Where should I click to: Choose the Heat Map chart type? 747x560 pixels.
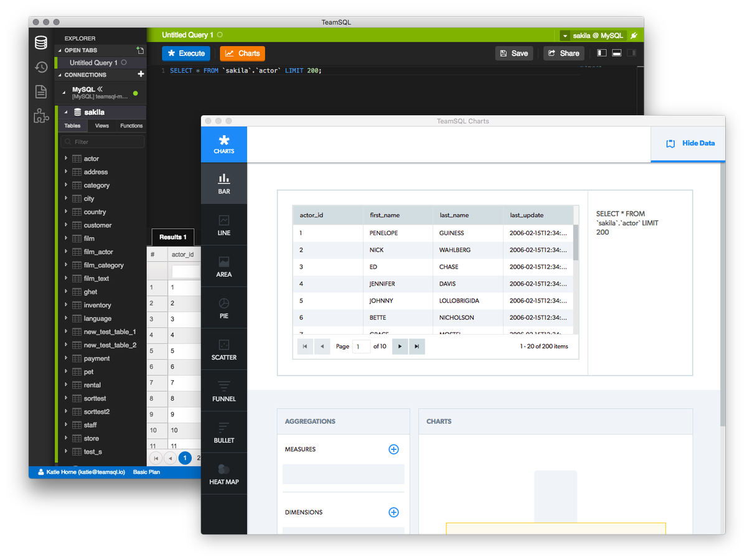[224, 474]
